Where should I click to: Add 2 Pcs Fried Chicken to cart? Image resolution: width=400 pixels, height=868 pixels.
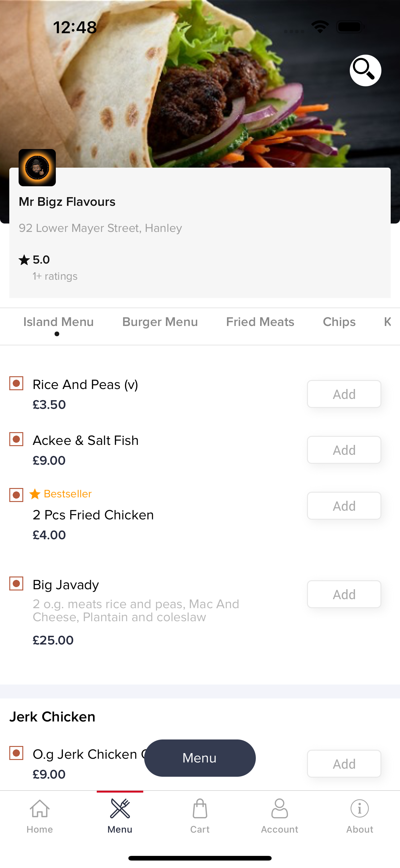(x=344, y=506)
